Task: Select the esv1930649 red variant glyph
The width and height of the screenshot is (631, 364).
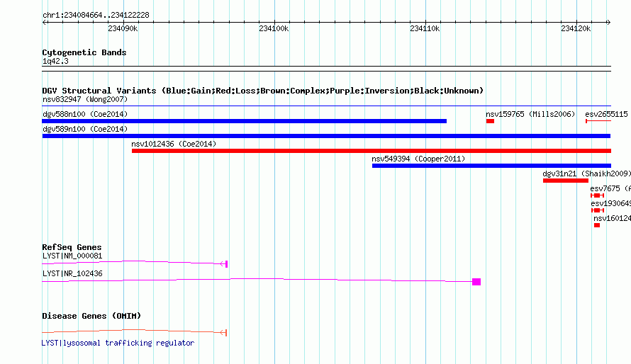Action: 598,210
